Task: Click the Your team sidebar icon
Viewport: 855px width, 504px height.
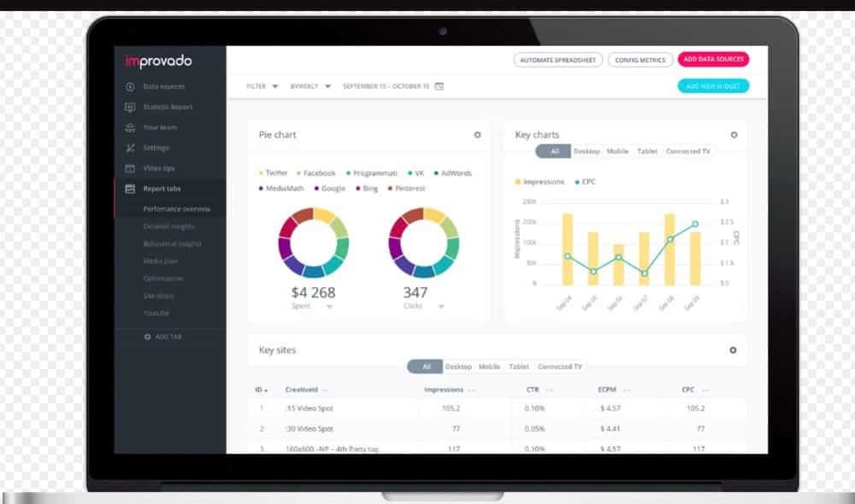Action: coord(130,127)
